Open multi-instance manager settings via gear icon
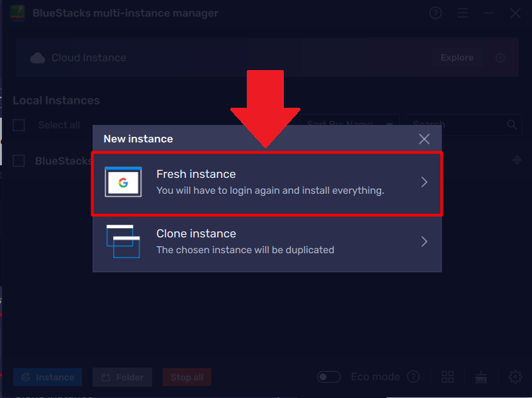532x398 pixels. 515,377
